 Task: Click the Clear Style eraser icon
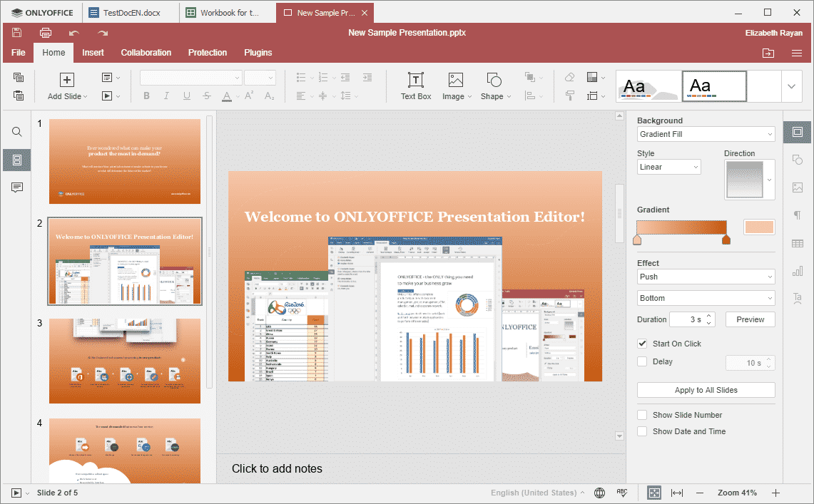(x=569, y=77)
